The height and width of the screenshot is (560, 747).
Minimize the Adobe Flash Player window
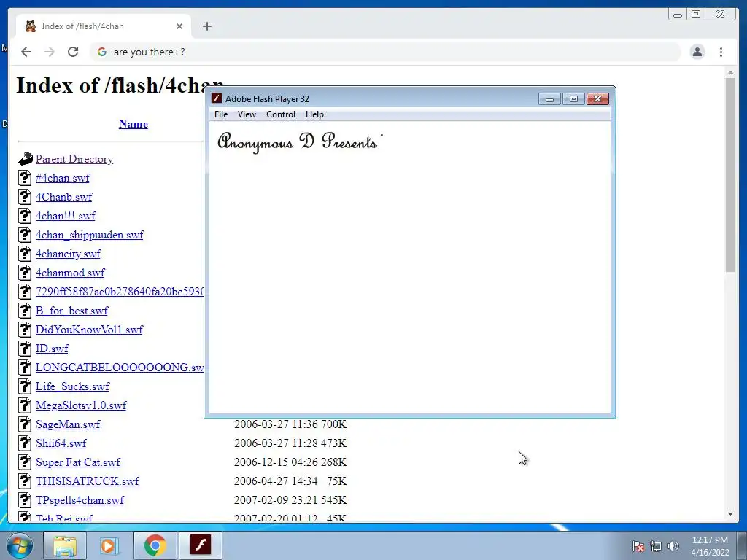pyautogui.click(x=549, y=98)
